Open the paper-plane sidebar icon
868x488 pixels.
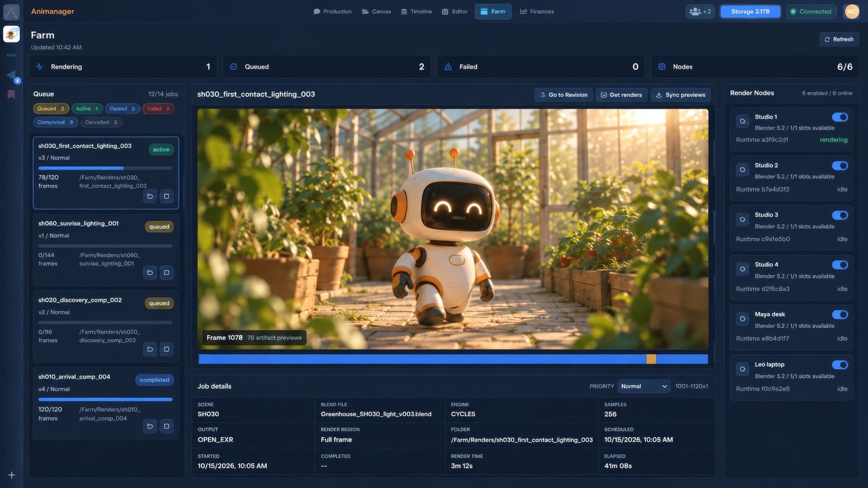[11, 76]
